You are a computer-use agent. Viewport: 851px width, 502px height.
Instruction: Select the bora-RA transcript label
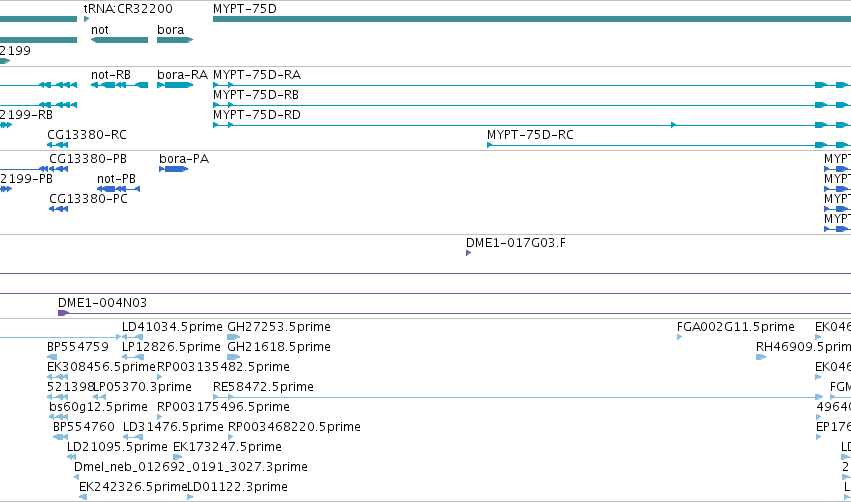182,75
